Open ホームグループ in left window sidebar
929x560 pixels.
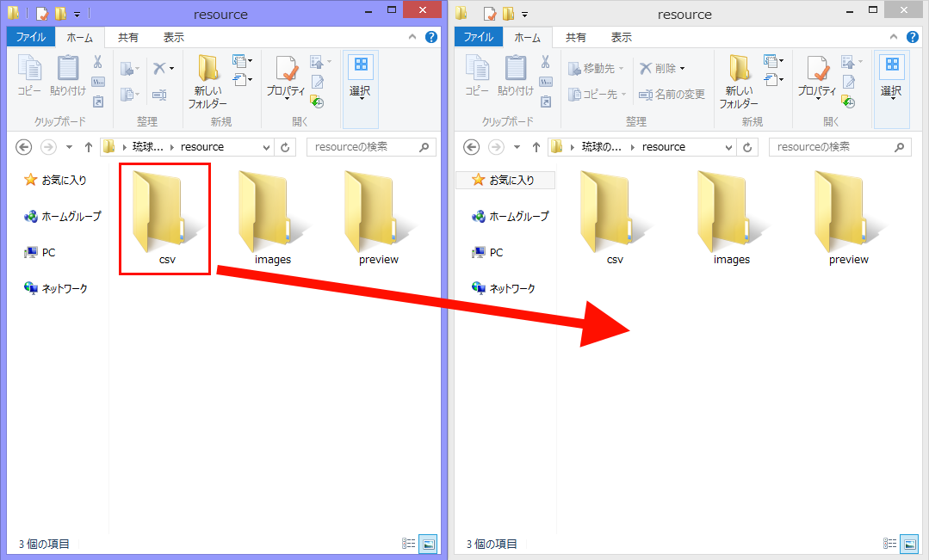point(63,216)
